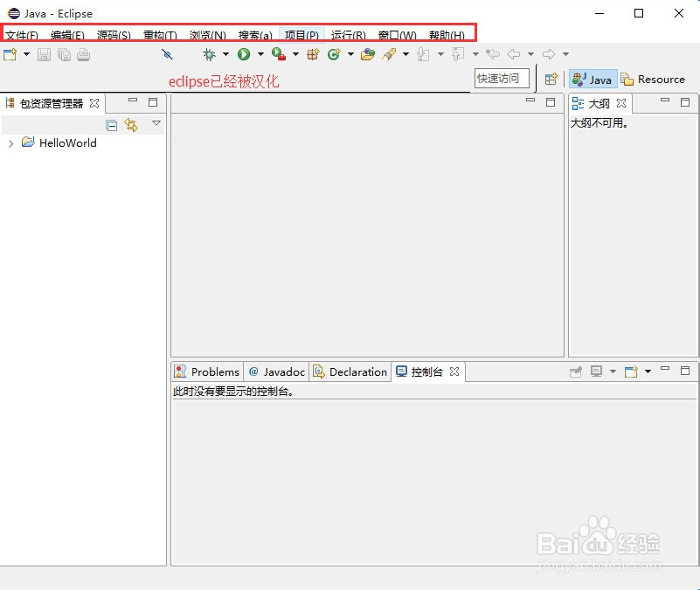
Task: Click the Previous Annotation icon
Action: (458, 54)
